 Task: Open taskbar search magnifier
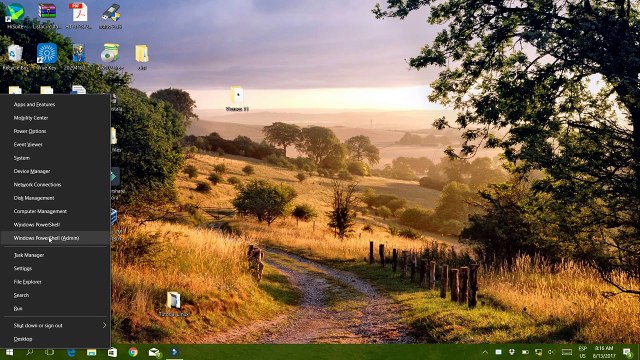29,352
